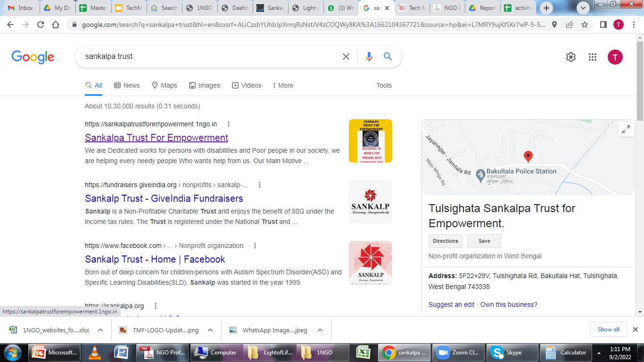Open Calculator from the taskbar
The image size is (644, 362).
click(566, 353)
